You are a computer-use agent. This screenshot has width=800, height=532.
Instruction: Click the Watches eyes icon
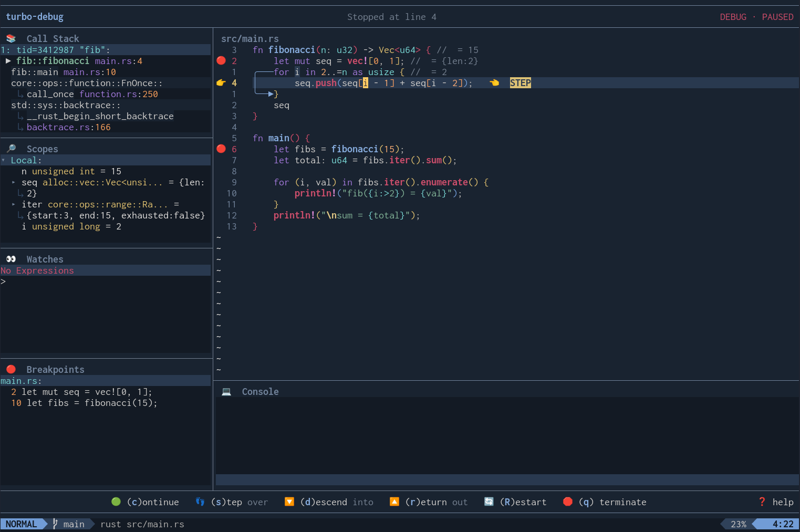click(x=11, y=259)
